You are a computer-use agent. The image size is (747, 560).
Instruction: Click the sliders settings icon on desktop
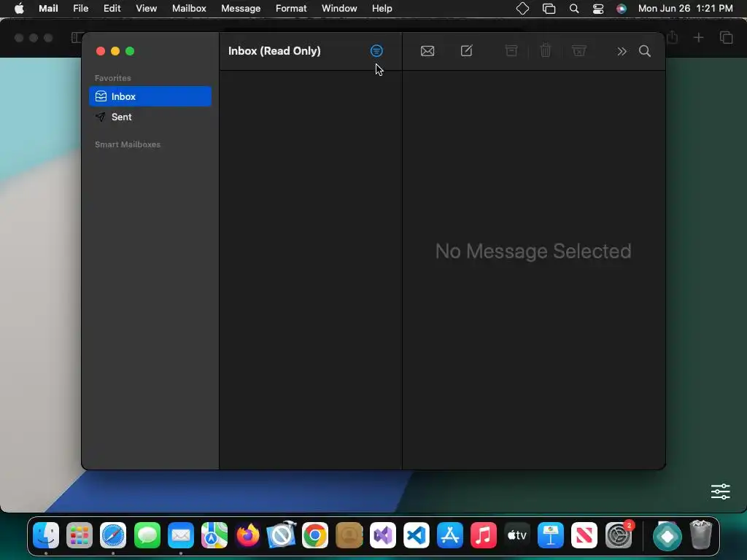click(720, 491)
